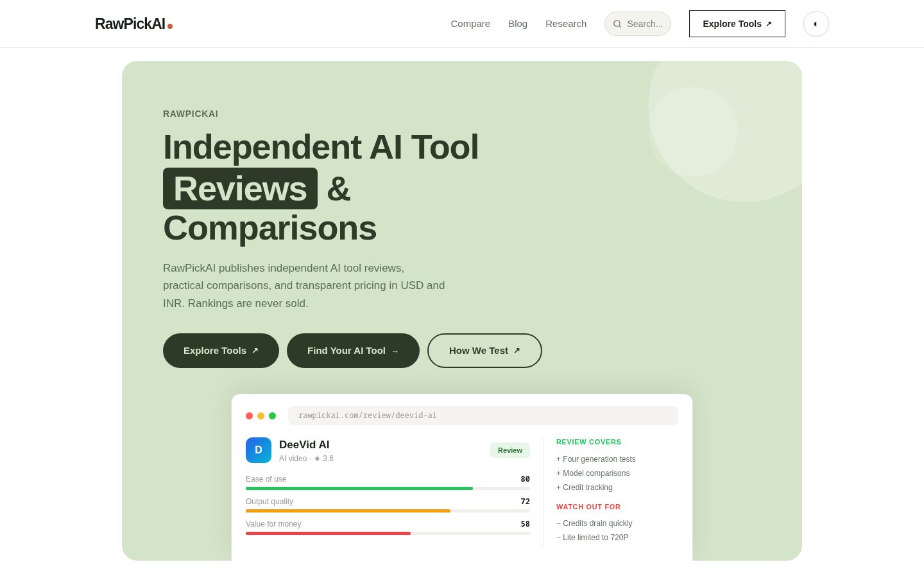Click the highlighted 'Reviews' word in headline

[240, 189]
